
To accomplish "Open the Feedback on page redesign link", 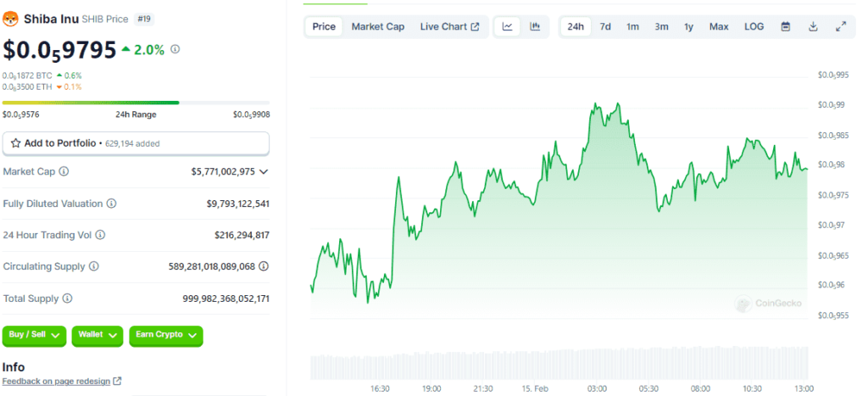I will coord(62,381).
